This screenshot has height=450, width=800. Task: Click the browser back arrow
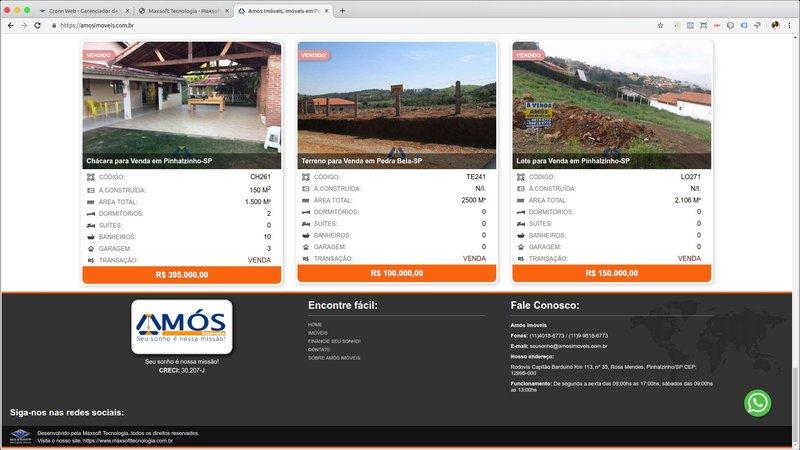coord(11,25)
